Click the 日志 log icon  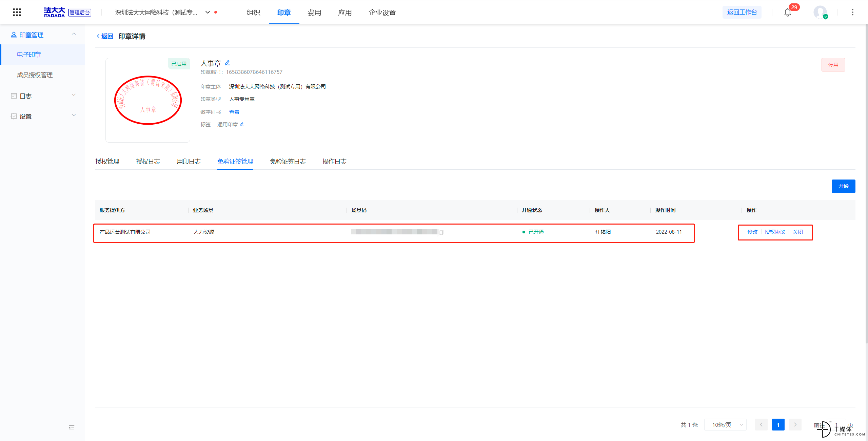pyautogui.click(x=14, y=96)
